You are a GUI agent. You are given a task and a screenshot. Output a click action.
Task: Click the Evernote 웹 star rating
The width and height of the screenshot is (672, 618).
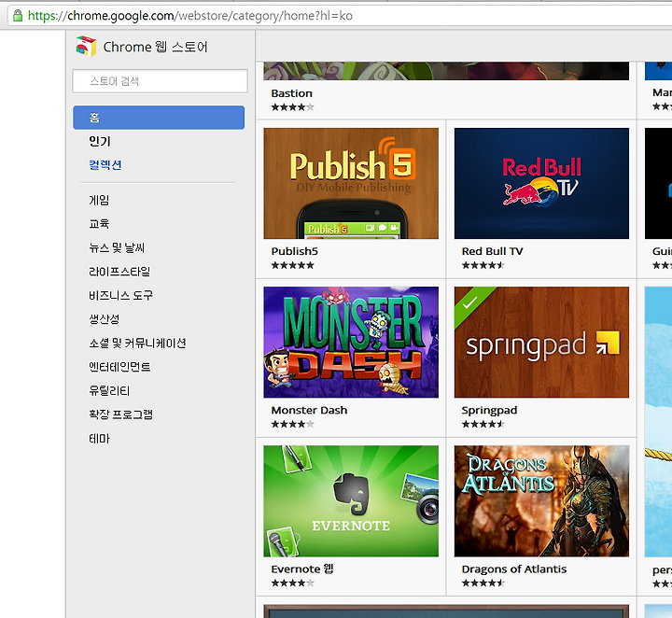click(x=292, y=583)
